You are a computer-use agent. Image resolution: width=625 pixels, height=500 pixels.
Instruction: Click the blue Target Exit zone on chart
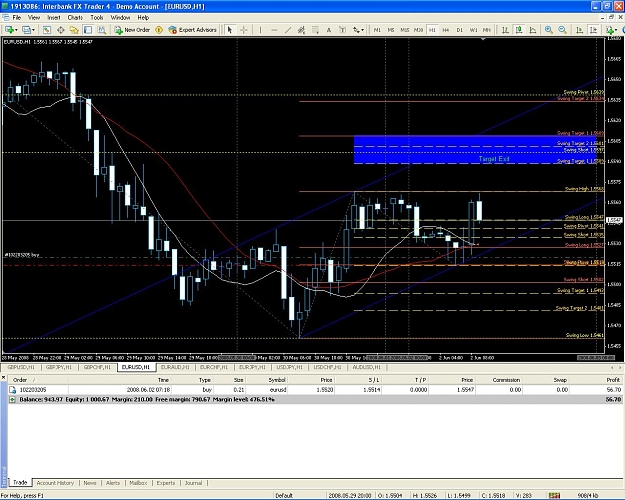[475, 150]
